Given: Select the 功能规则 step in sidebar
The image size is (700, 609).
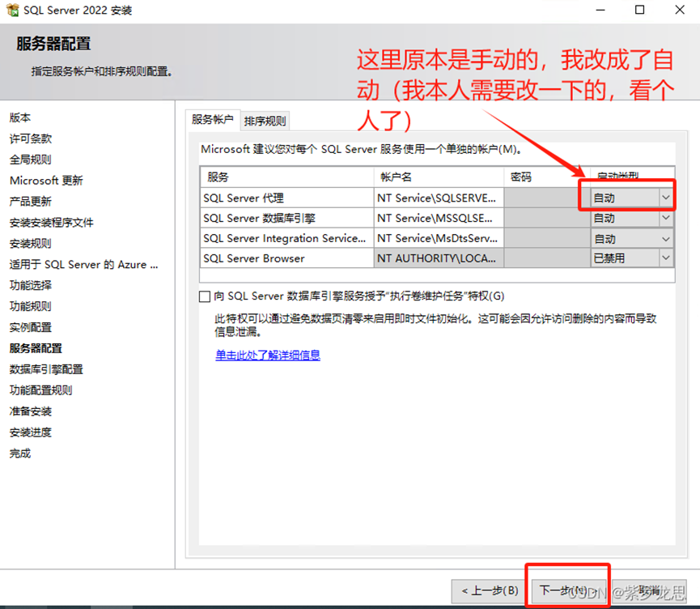Looking at the screenshot, I should pos(31,306).
